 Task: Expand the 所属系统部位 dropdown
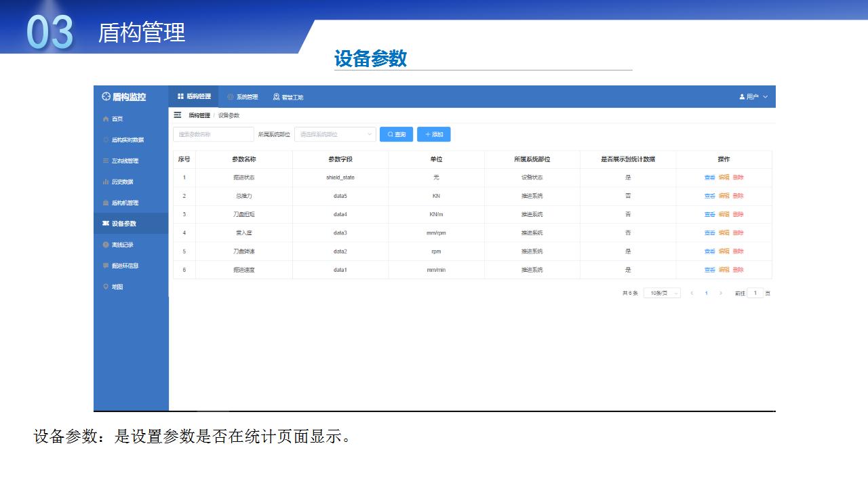(x=335, y=135)
